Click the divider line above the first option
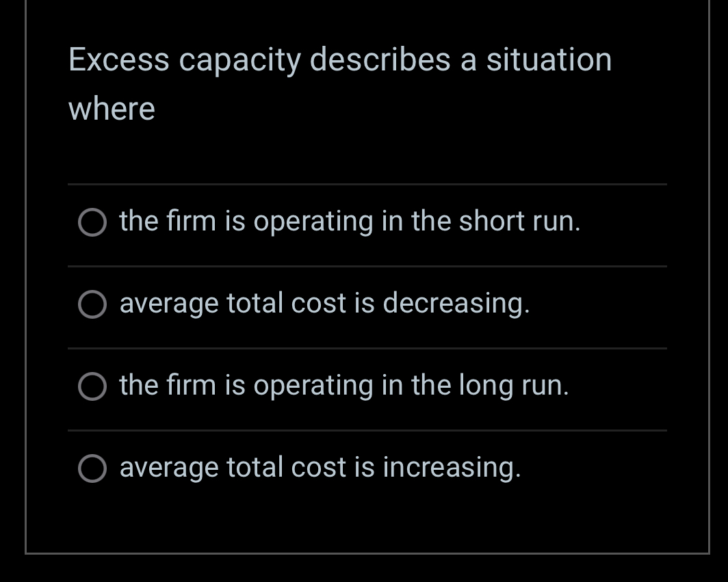This screenshot has height=582, width=728. (367, 183)
